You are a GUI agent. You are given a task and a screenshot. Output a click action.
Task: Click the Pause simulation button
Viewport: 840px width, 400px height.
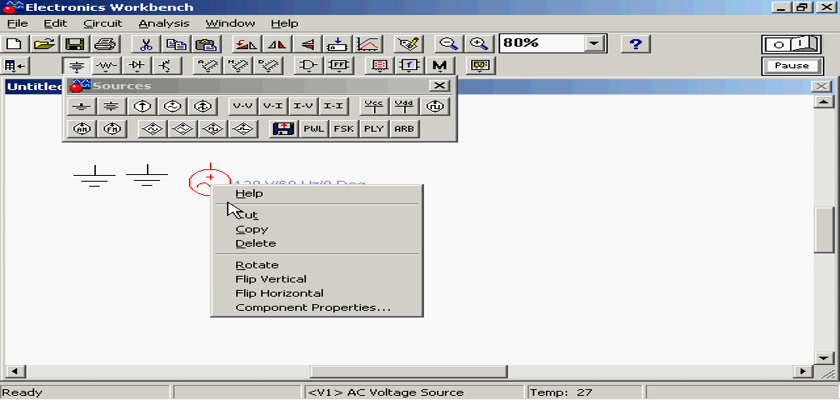792,66
